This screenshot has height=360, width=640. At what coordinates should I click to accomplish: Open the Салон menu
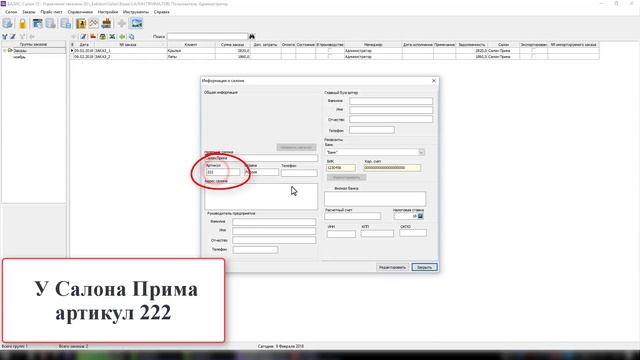point(11,12)
